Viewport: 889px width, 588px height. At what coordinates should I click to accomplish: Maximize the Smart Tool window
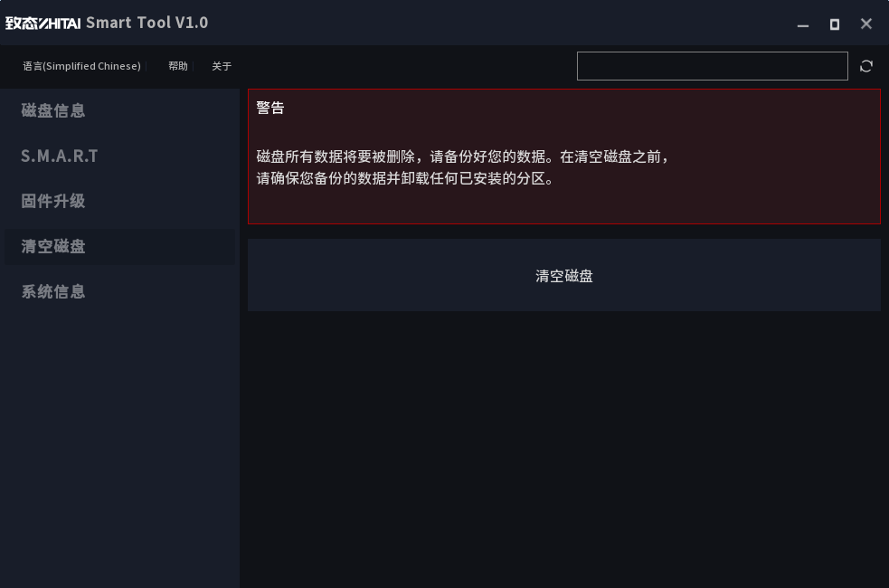pos(835,24)
